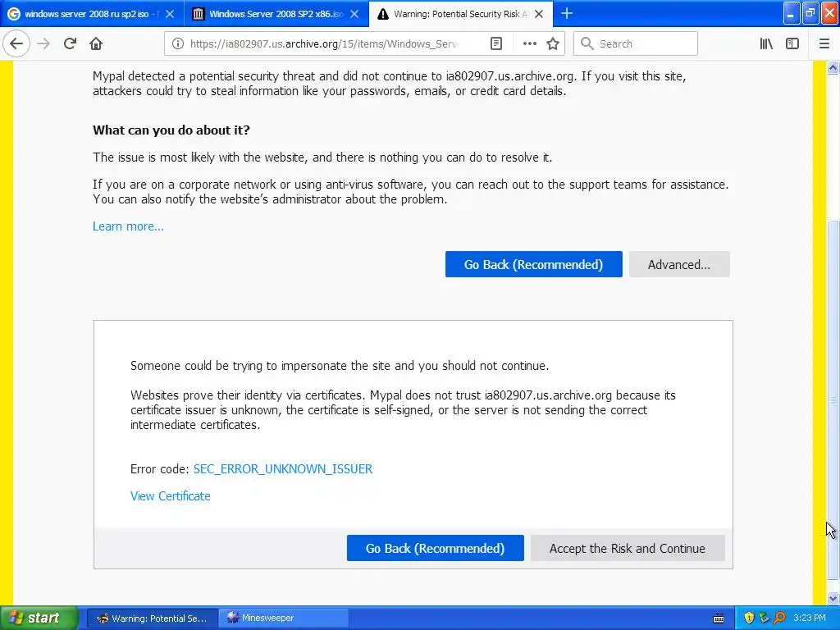Image resolution: width=840 pixels, height=630 pixels.
Task: Open the security shield tray icon
Action: (749, 618)
